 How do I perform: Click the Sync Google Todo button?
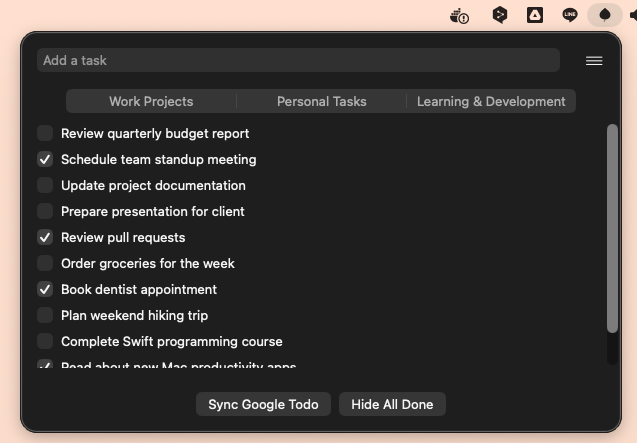pyautogui.click(x=263, y=404)
